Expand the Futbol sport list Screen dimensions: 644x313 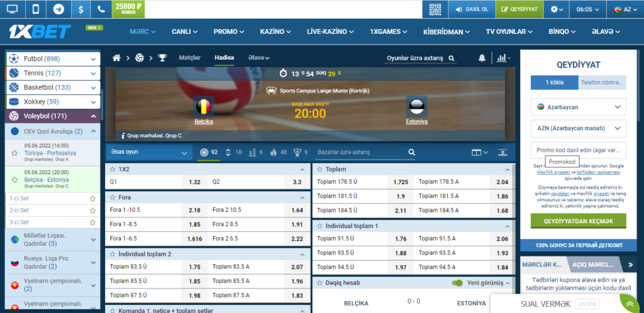[x=93, y=59]
